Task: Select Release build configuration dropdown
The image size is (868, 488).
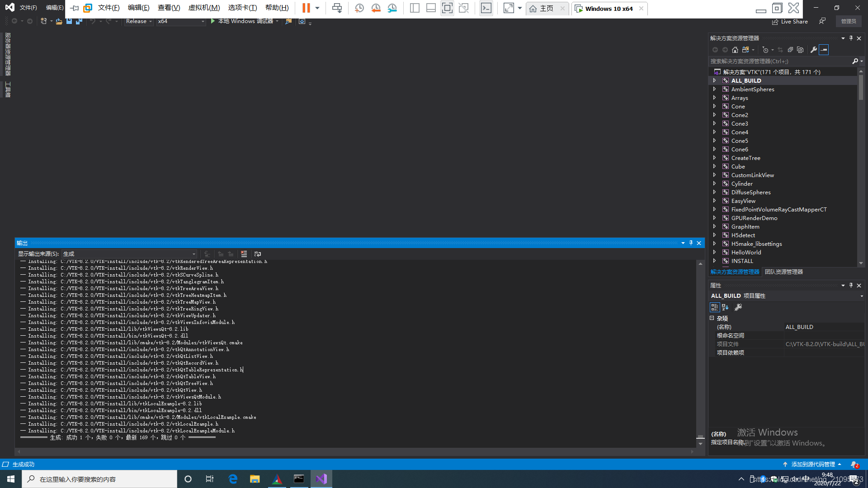Action: [138, 21]
